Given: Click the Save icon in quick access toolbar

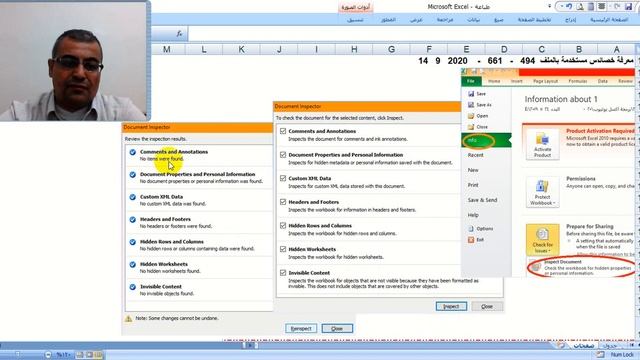Looking at the screenshot, I should (628, 7).
